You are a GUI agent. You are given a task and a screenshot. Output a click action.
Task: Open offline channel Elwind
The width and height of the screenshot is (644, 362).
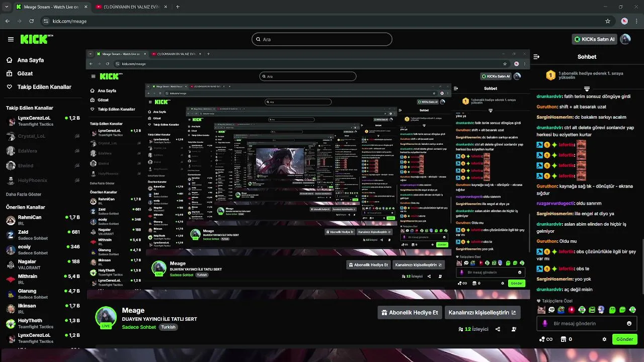point(42,165)
